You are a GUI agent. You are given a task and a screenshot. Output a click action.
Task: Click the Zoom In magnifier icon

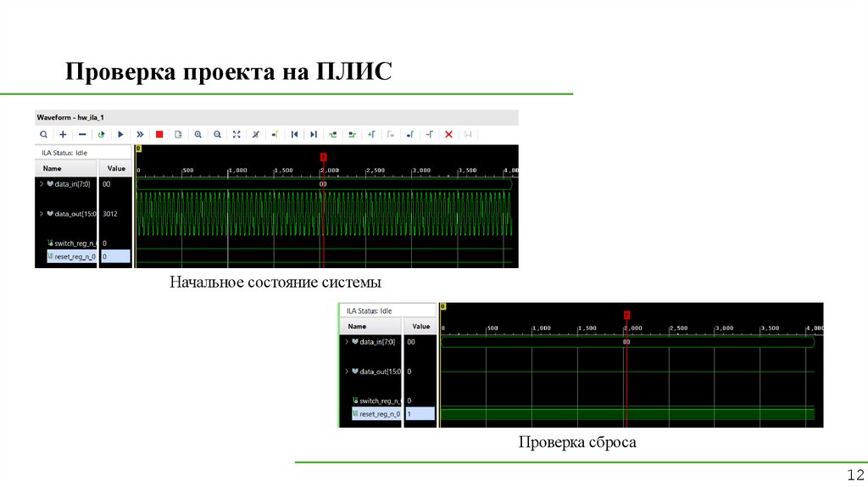click(198, 134)
